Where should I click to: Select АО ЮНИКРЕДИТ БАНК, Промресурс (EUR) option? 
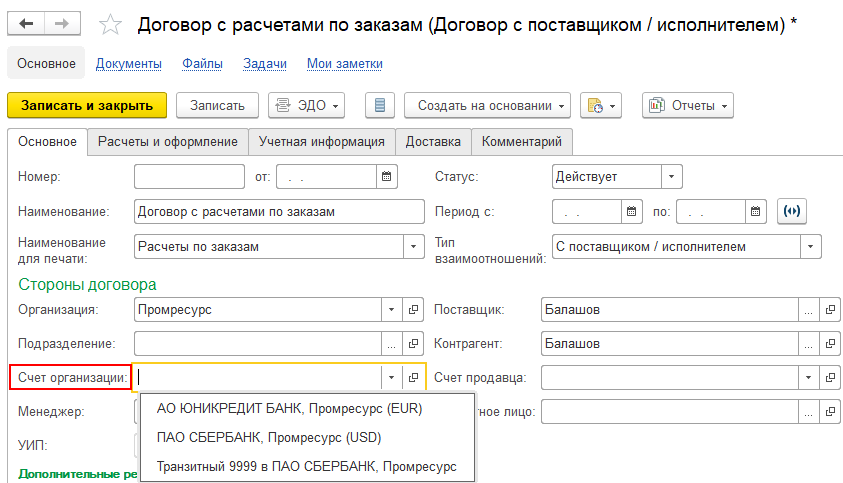point(290,408)
